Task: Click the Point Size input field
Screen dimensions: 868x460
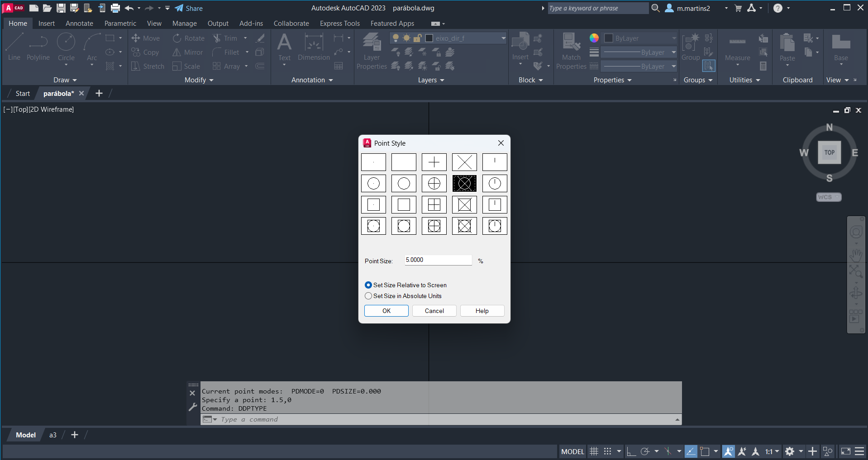Action: (x=438, y=260)
